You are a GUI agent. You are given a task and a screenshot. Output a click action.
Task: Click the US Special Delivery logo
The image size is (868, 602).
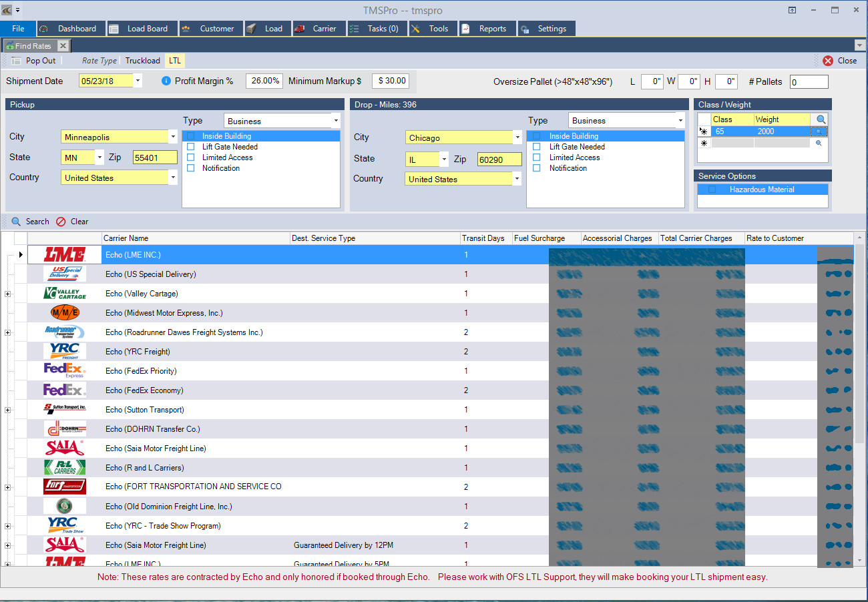65,274
